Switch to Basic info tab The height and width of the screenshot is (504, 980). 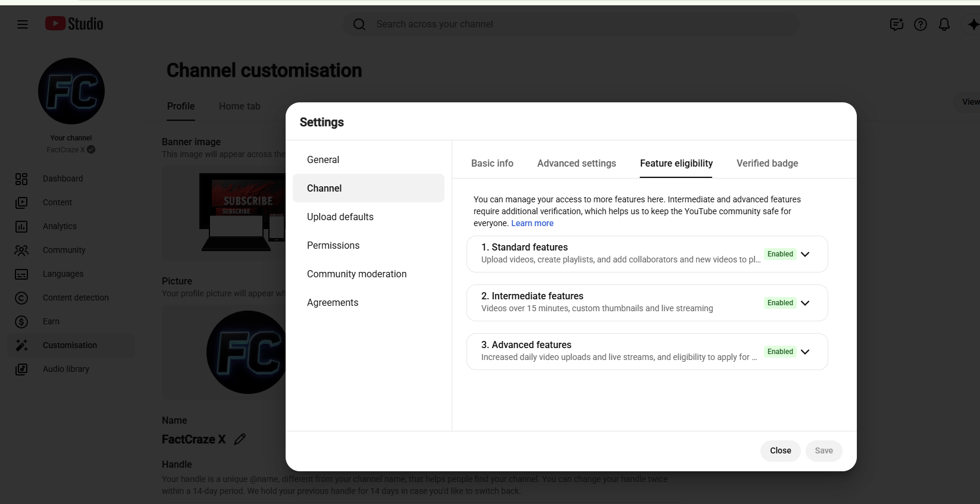coord(492,163)
